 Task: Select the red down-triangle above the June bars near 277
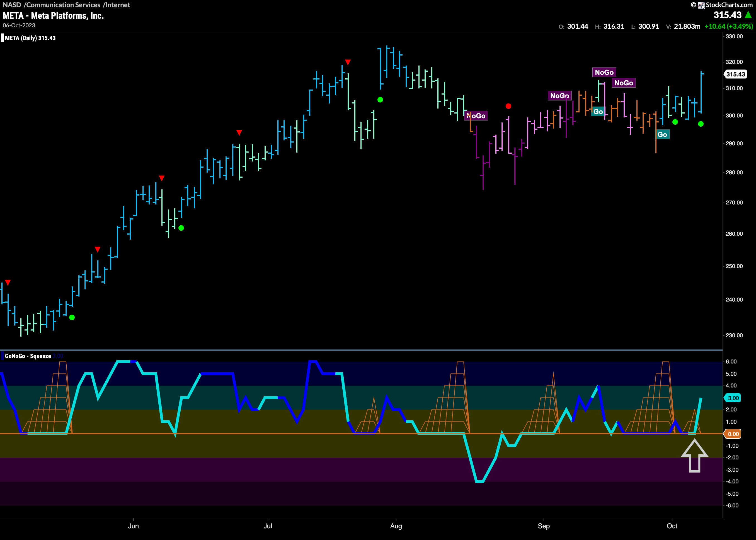[161, 178]
